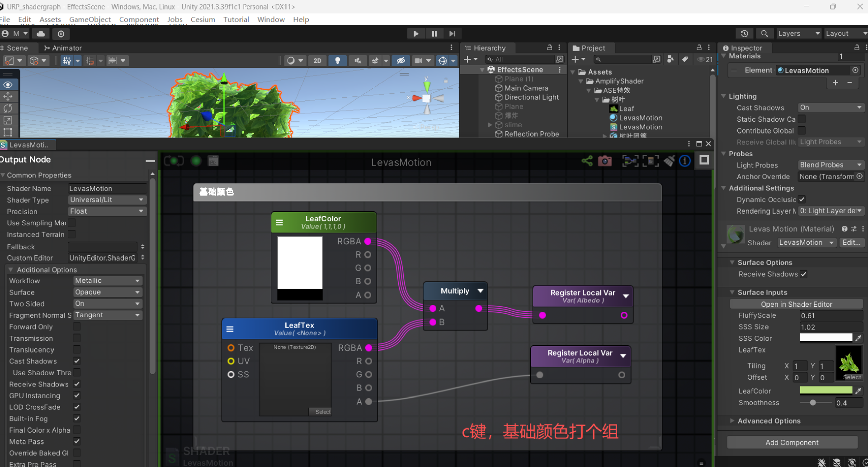
Task: Open the undo history icon
Action: [744, 33]
